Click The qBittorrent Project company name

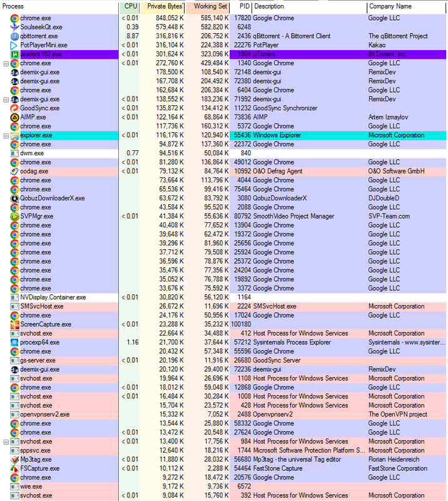coord(398,36)
